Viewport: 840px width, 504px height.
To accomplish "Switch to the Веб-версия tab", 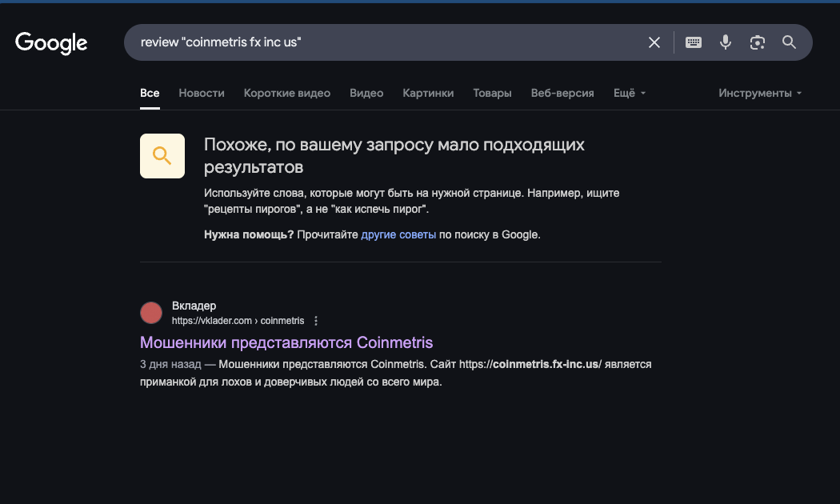I will [562, 93].
